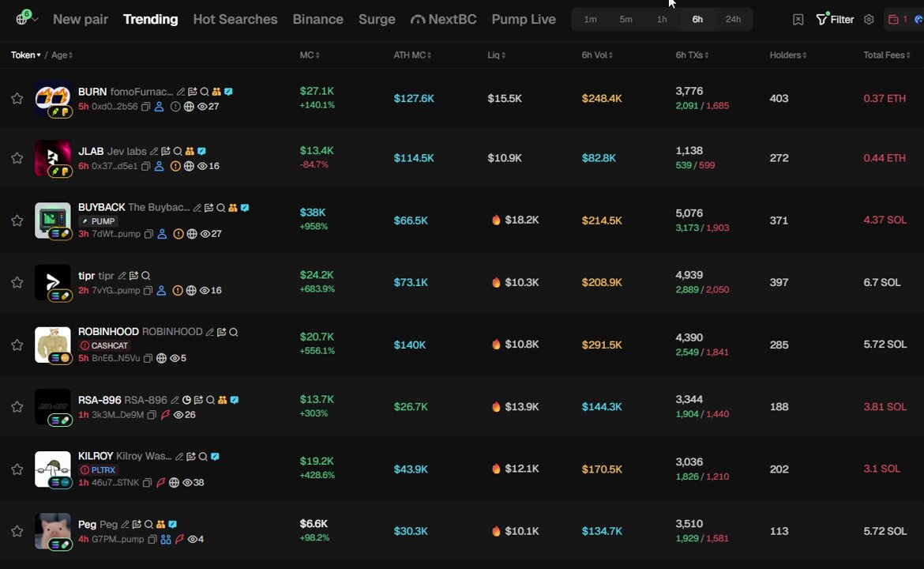
Task: Add ROBINHOOD to favorites via star
Action: pyautogui.click(x=17, y=345)
